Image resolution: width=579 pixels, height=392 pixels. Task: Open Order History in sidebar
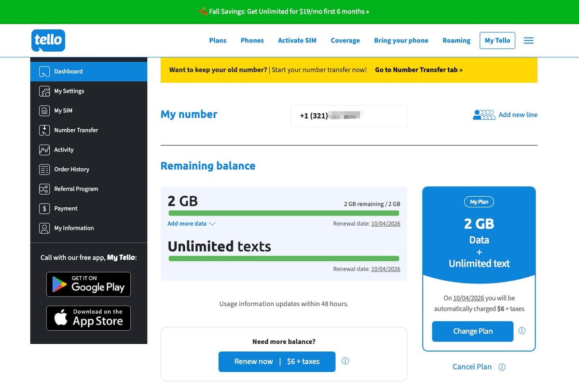[89, 169]
